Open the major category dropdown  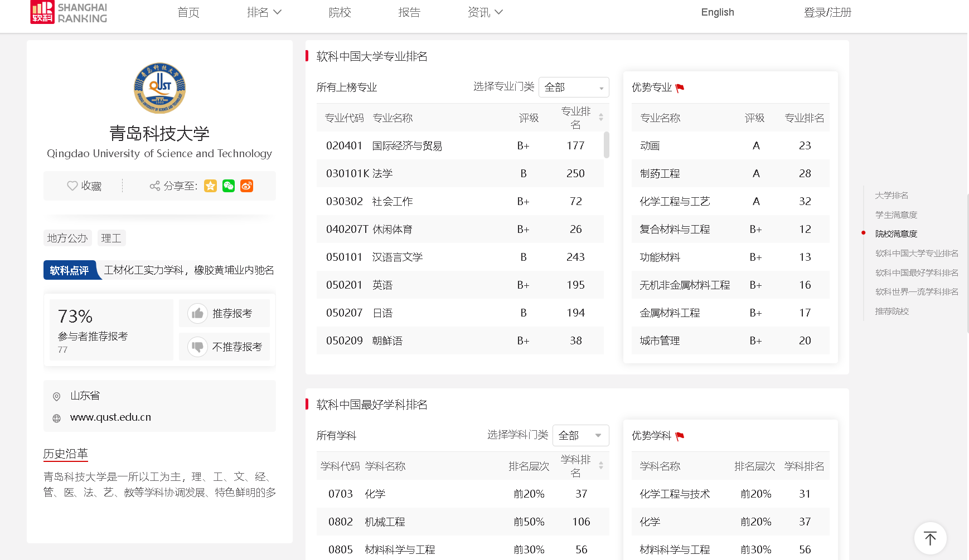574,87
